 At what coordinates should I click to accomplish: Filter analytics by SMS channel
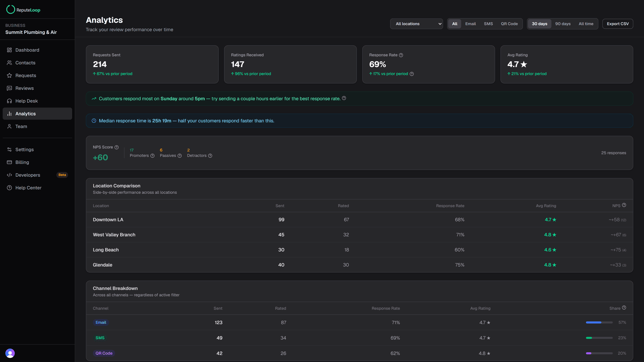[x=488, y=24]
